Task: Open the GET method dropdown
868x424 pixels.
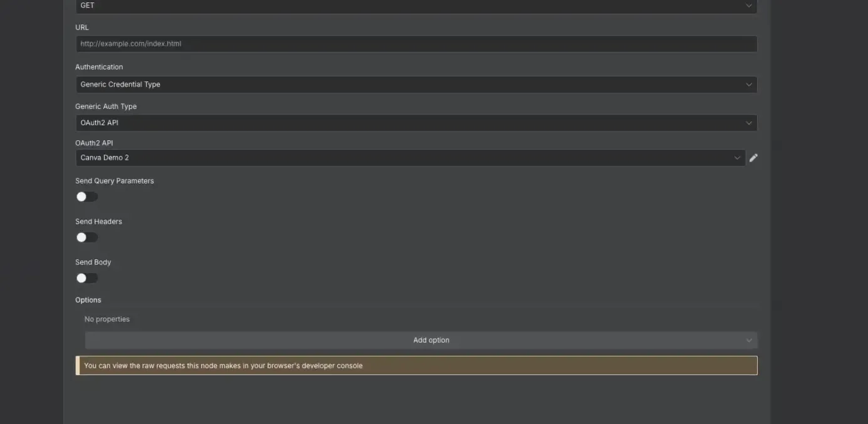Action: point(416,6)
